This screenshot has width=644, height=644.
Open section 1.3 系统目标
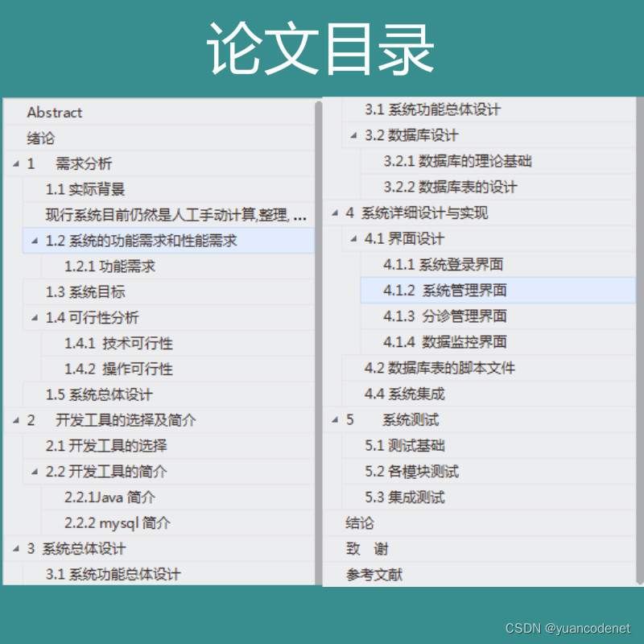[85, 292]
